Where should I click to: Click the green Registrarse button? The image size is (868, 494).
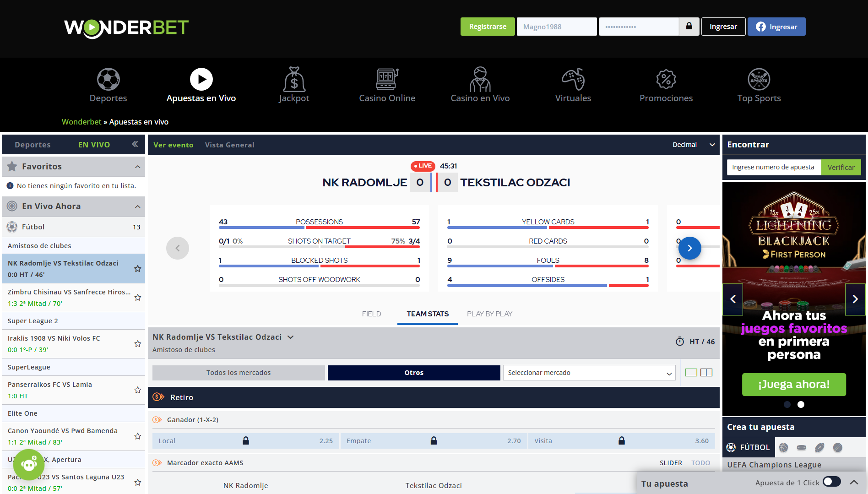coord(488,27)
